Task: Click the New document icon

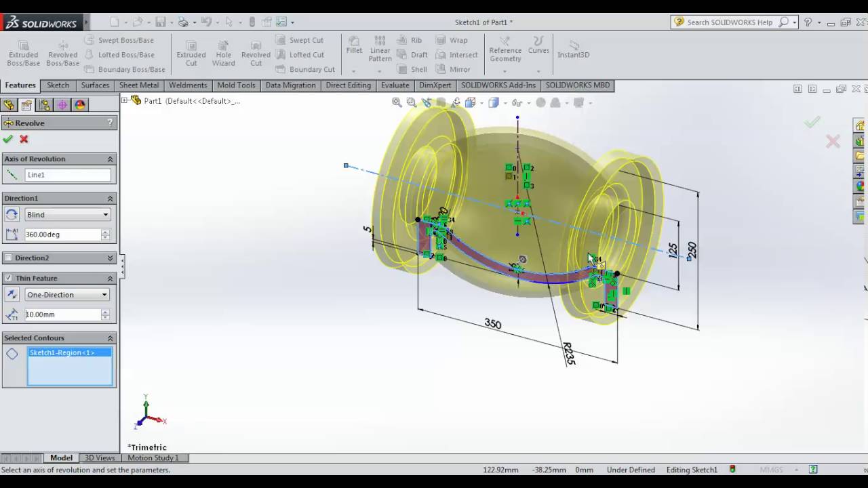Action: tap(115, 22)
